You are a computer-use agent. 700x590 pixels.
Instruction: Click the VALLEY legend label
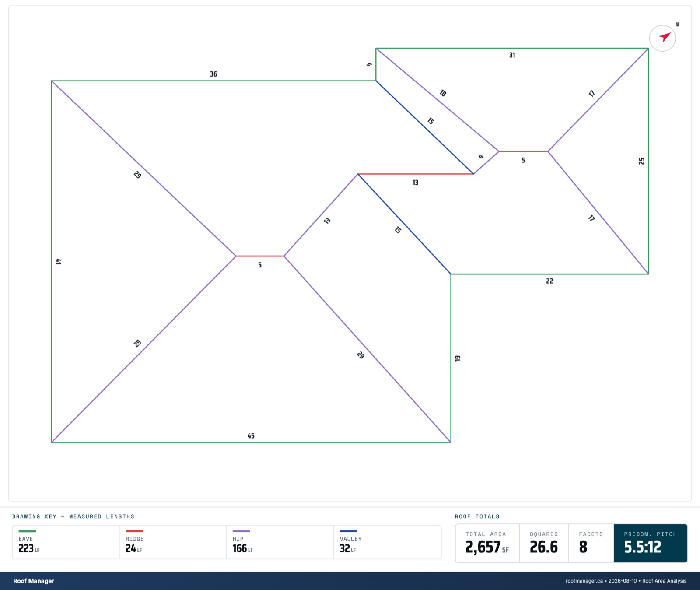[351, 539]
